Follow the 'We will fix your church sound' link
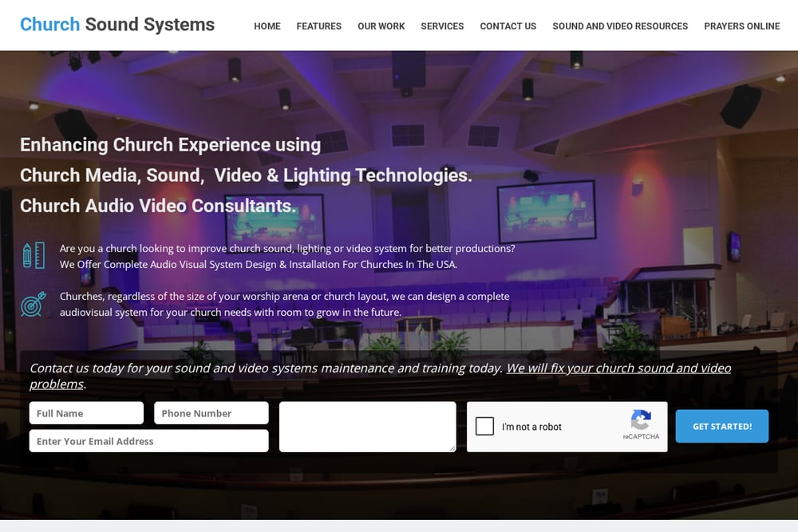Image resolution: width=798 pixels, height=532 pixels. (380, 376)
